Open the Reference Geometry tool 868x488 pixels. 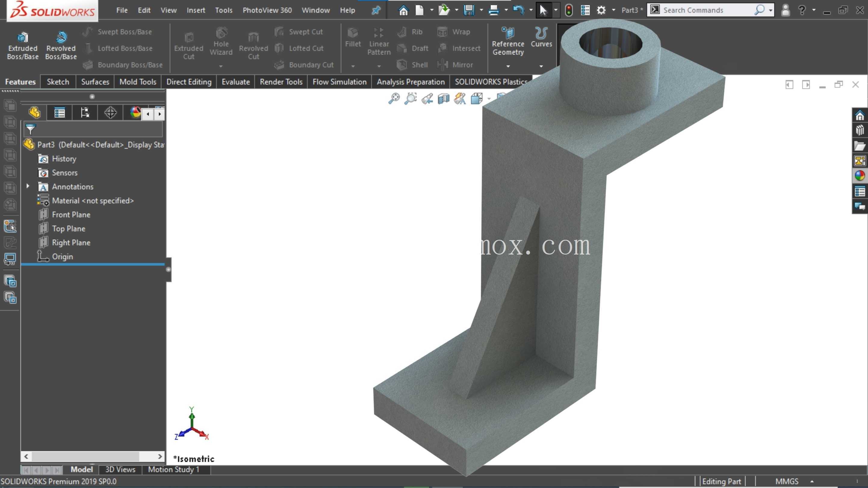pos(508,42)
